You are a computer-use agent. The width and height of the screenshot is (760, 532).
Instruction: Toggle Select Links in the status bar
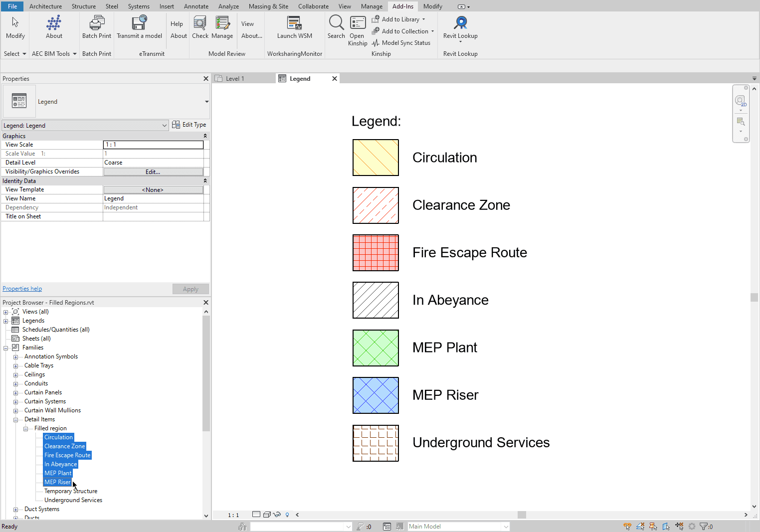point(627,526)
